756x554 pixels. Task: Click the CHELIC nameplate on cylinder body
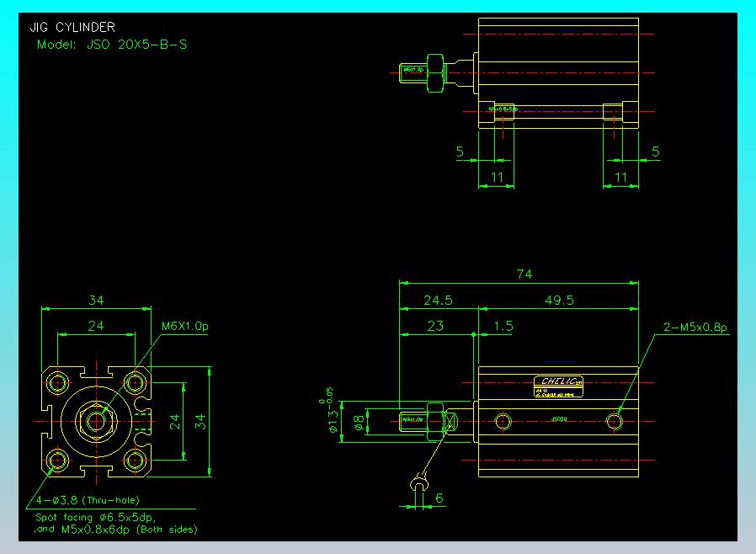coord(559,381)
